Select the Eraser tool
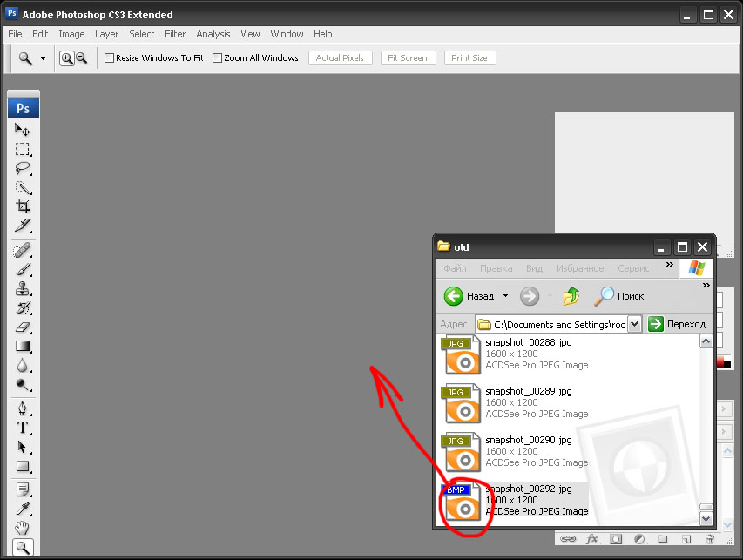743x560 pixels. click(x=23, y=327)
